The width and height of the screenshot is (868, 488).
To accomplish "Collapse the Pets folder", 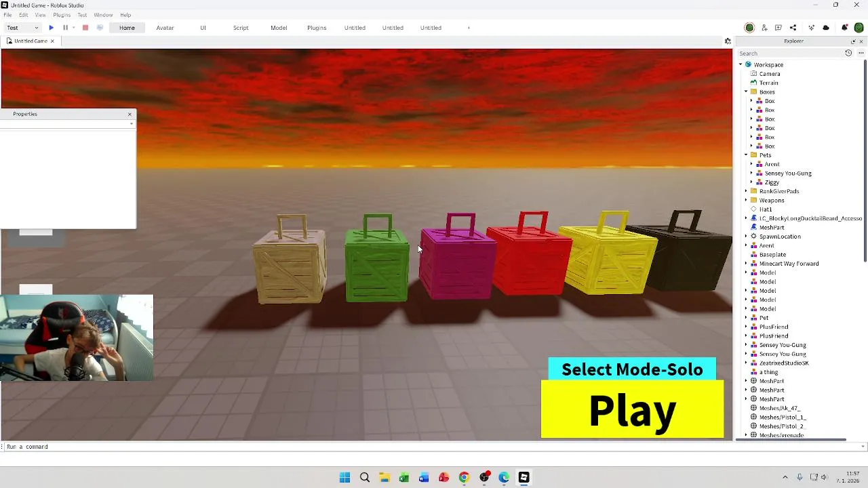I will coord(746,155).
